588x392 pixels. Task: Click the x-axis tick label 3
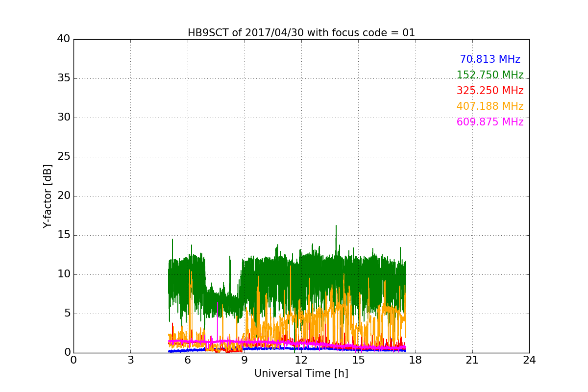coord(130,360)
